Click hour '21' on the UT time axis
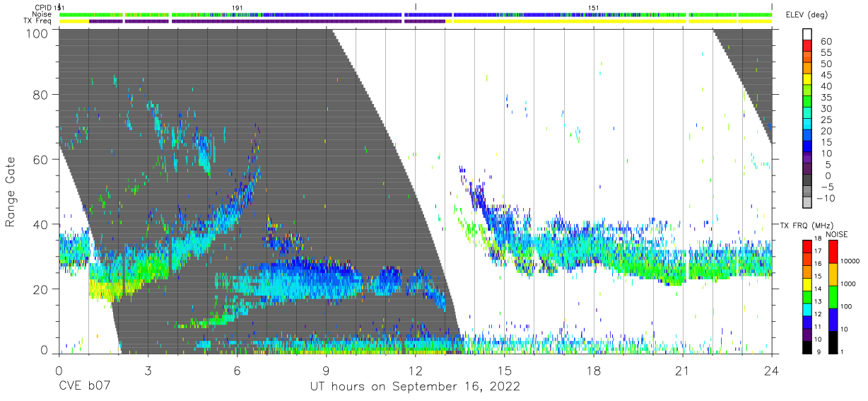The height and width of the screenshot is (401, 868). [683, 371]
